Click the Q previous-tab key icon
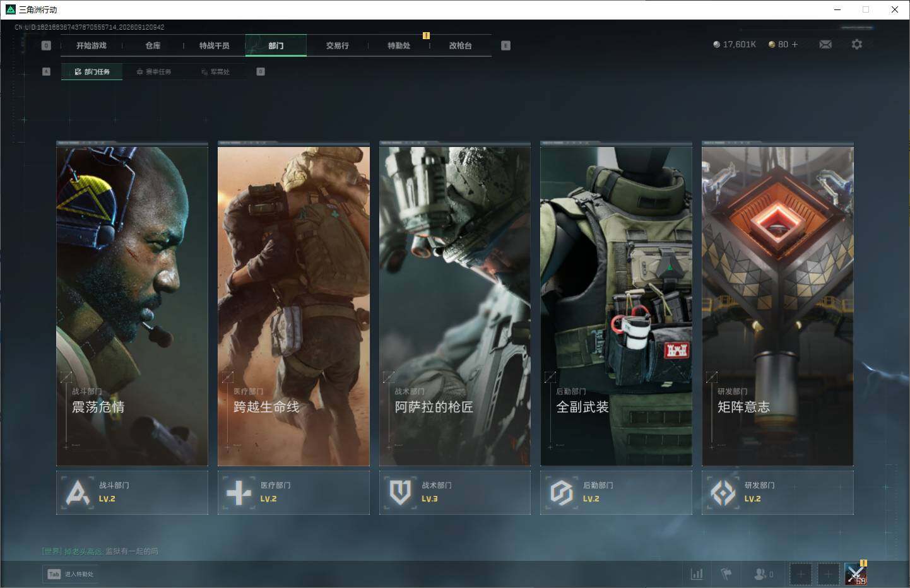This screenshot has height=588, width=910. tap(46, 45)
